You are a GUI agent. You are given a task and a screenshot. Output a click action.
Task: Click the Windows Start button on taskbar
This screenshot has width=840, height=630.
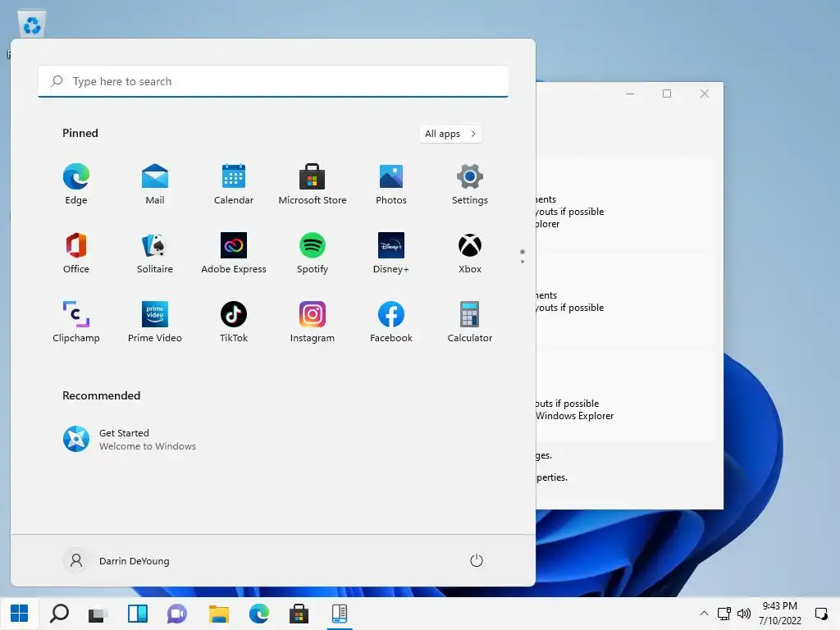click(x=20, y=614)
